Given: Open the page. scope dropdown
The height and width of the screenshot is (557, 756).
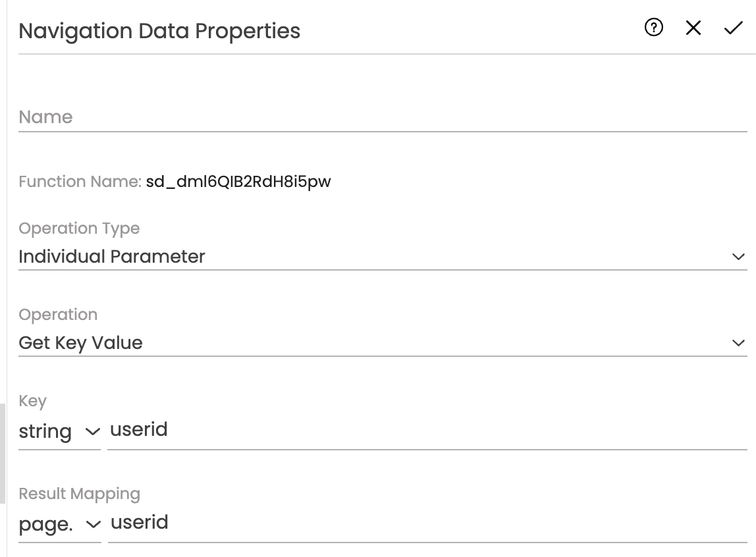Looking at the screenshot, I should [60, 524].
